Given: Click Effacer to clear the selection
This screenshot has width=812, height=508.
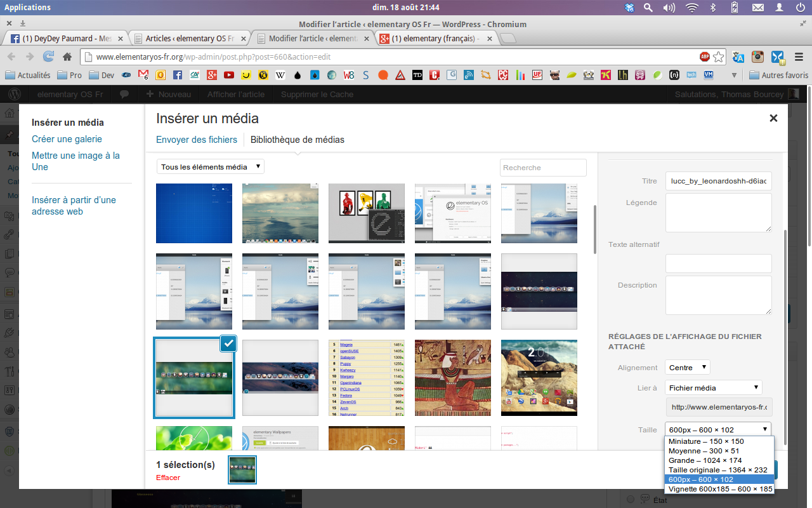Looking at the screenshot, I should pos(168,478).
